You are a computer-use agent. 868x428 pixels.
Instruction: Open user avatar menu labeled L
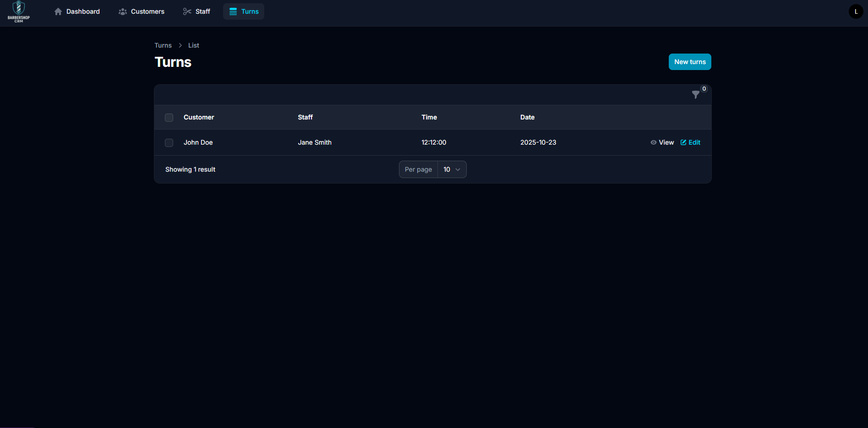pos(856,11)
